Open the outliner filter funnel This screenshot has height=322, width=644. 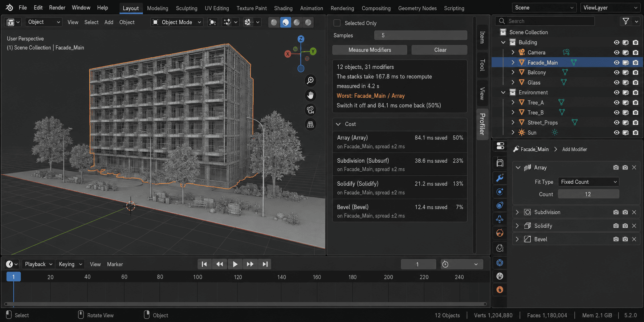click(x=626, y=21)
